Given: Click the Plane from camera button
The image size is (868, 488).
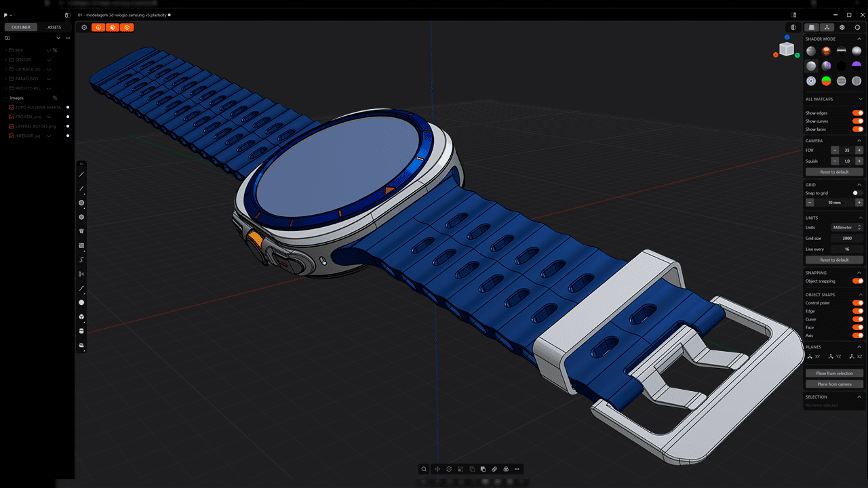Looking at the screenshot, I should tap(834, 384).
